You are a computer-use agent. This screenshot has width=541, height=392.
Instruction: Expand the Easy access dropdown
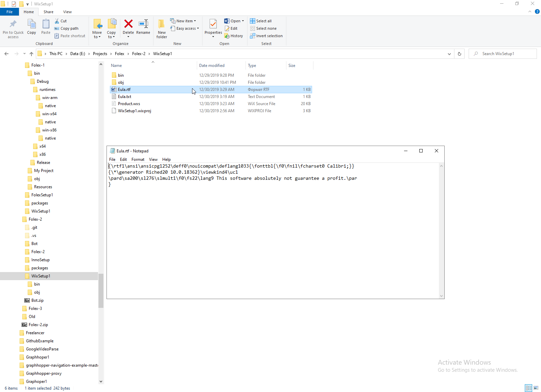click(x=184, y=28)
